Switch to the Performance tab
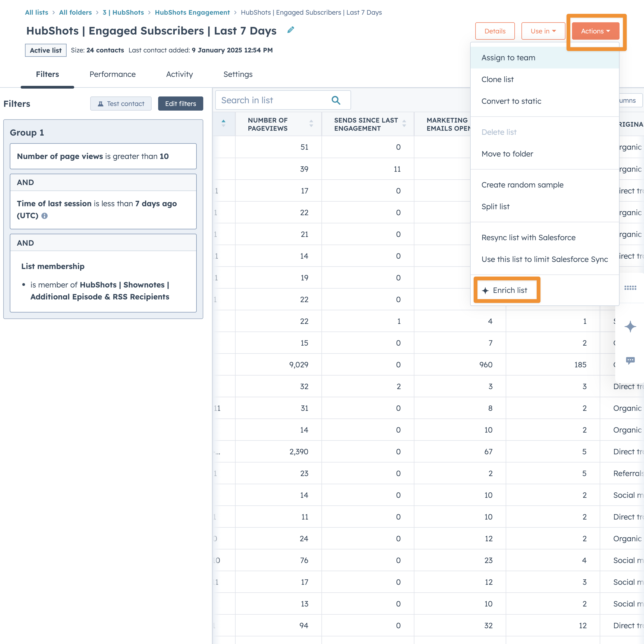Viewport: 644px width, 644px height. (112, 74)
